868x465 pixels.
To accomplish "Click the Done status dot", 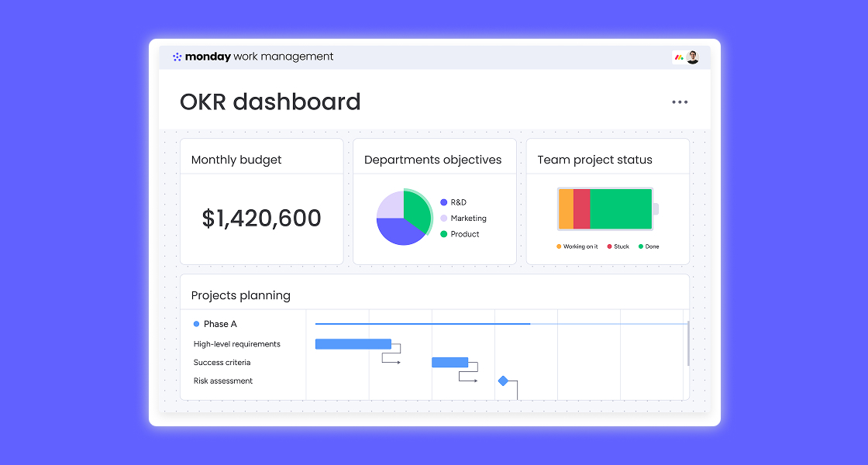I will (641, 246).
